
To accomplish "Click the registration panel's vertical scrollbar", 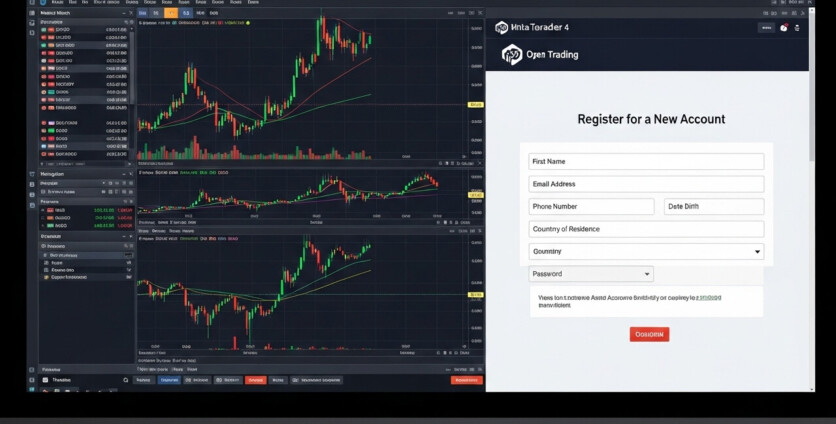I will 812,85.
